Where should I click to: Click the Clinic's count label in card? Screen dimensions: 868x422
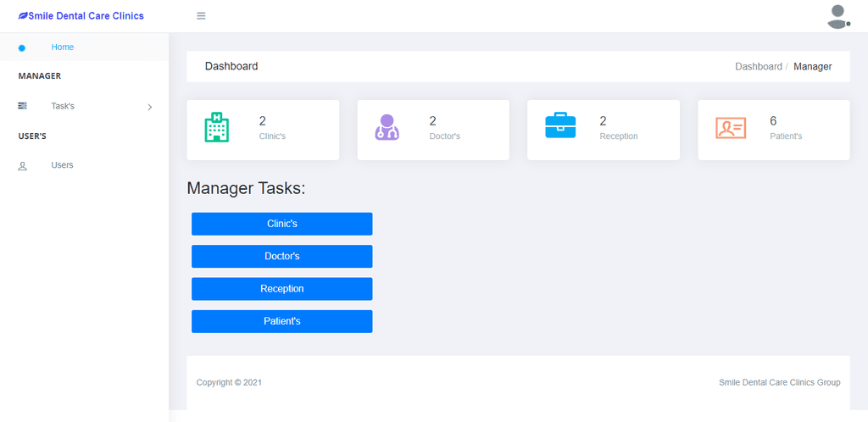(x=272, y=136)
